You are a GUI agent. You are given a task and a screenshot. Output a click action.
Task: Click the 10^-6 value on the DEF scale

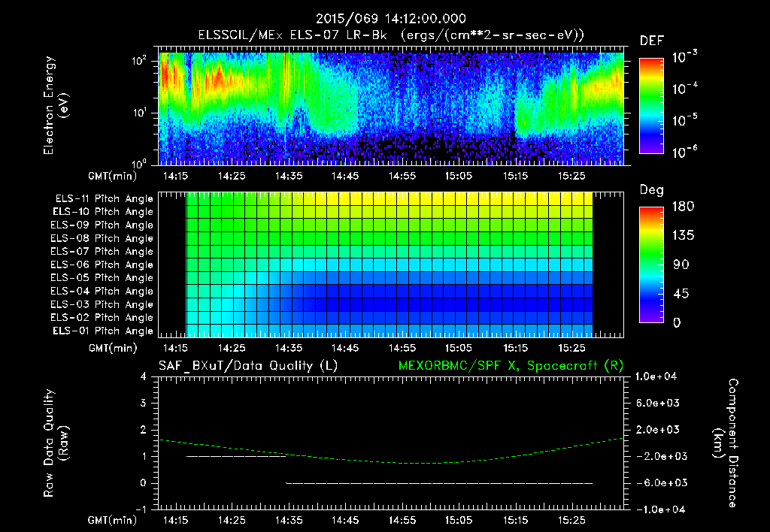click(x=684, y=152)
